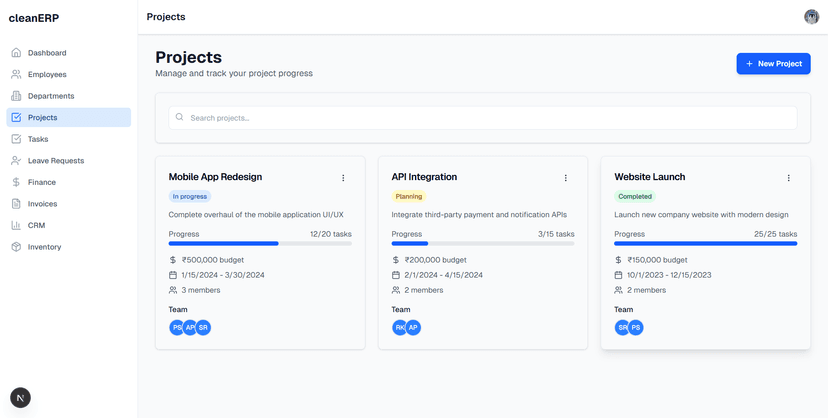Screen dimensions: 828x418
Task: Click the Website Launch progress bar
Action: 706,244
